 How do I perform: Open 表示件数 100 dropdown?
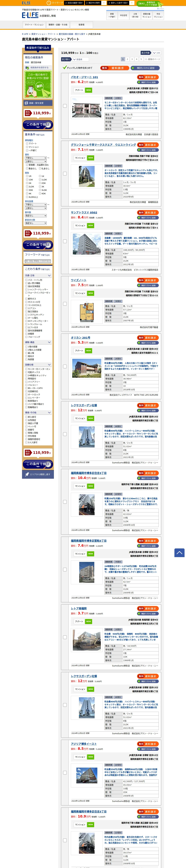tap(156, 53)
